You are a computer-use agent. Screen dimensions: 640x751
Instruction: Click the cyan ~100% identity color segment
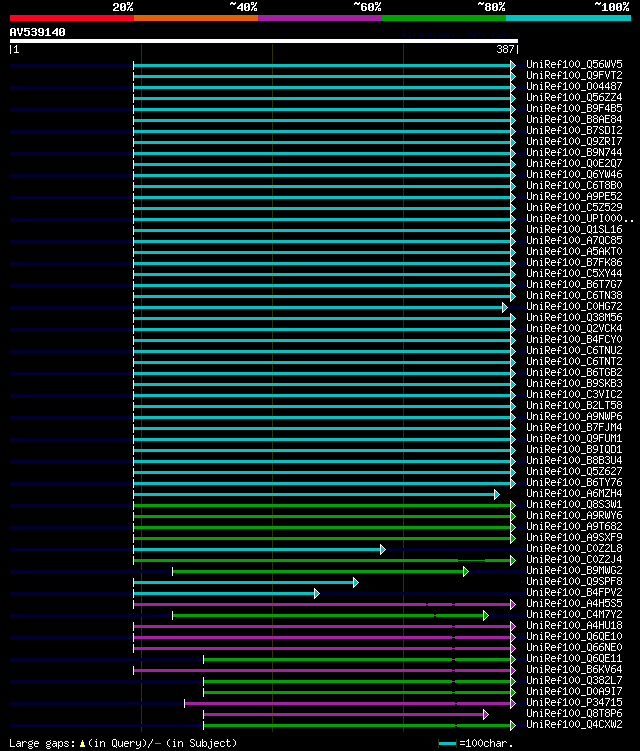(x=568, y=18)
